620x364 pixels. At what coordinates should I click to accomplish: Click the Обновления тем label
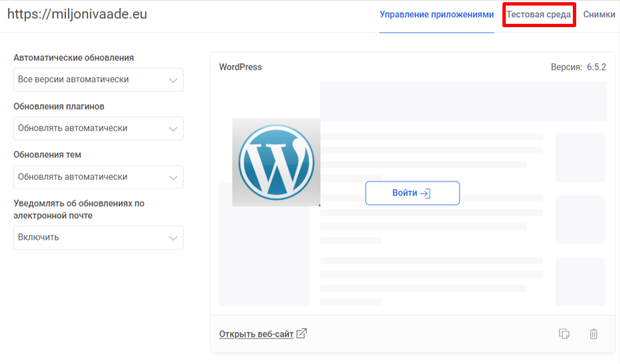[x=47, y=155]
